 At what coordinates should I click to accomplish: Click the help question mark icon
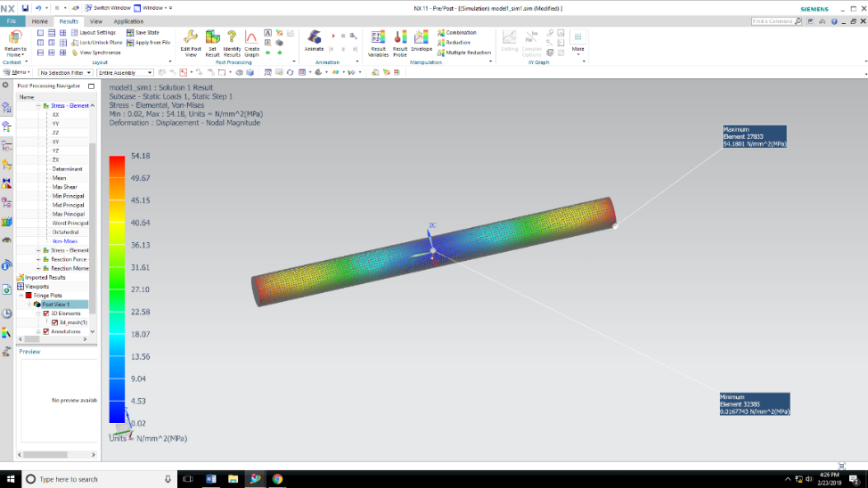[834, 21]
